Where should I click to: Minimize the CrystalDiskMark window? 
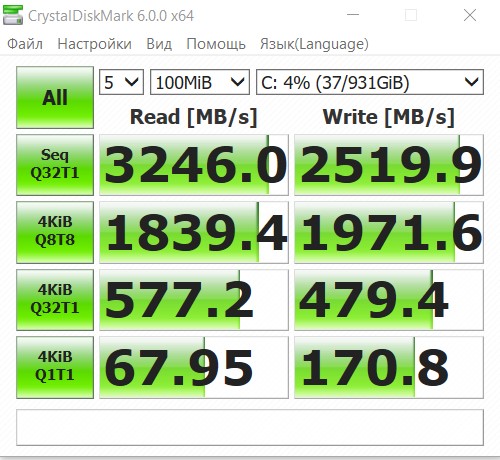[x=353, y=15]
